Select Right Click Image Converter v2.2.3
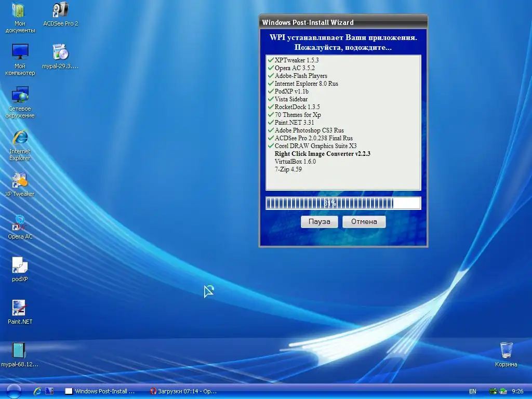 (322, 154)
